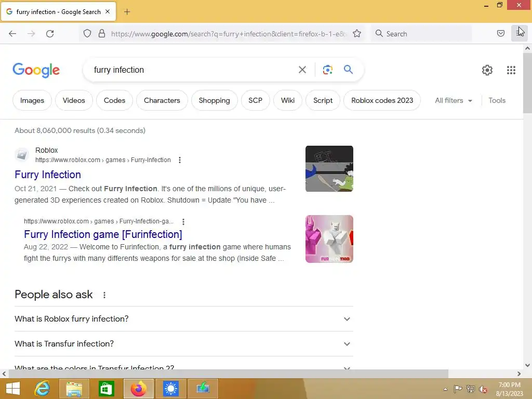Open Windows Start menu
Screen dimensions: 532x399
click(13, 389)
